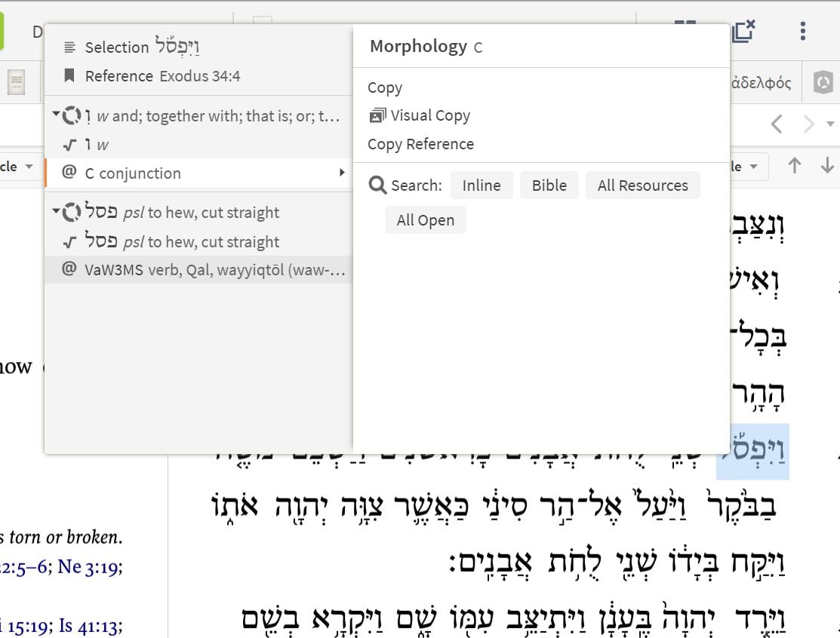The height and width of the screenshot is (638, 840).
Task: Click the down navigation arrow on the right
Action: pyautogui.click(x=827, y=166)
